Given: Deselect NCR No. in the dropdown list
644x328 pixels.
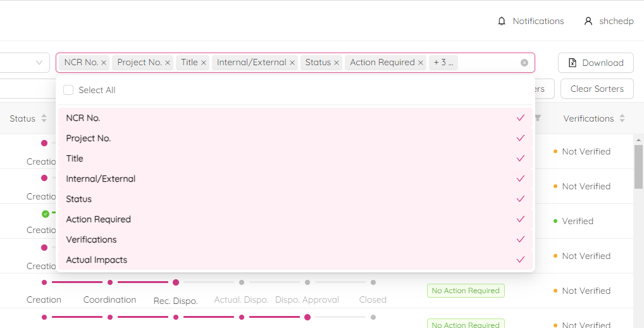Looking at the screenshot, I should click(x=295, y=118).
